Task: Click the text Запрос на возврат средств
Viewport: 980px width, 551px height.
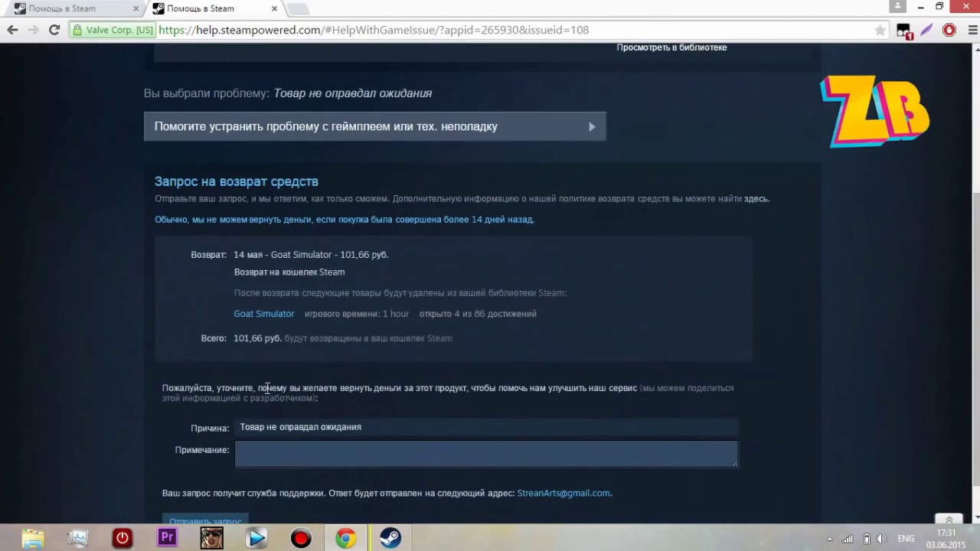Action: tap(237, 181)
